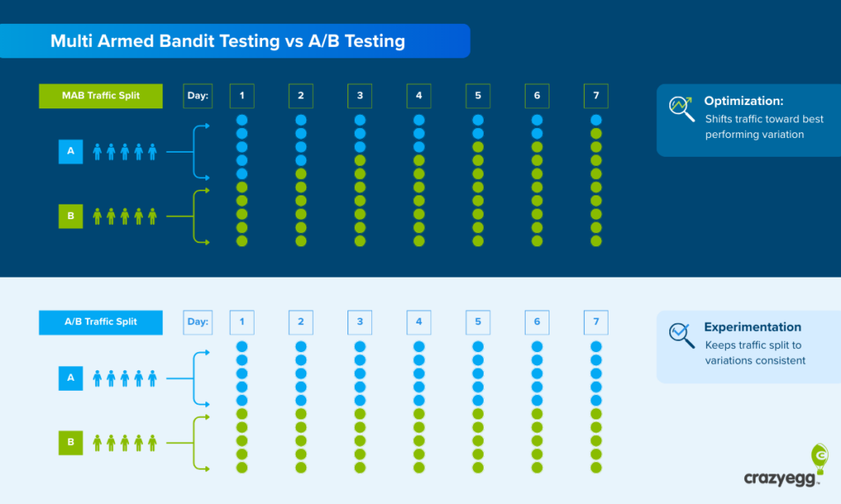Click the green people icons beside A/B variation B
Image resolution: width=841 pixels, height=504 pixels.
(125, 443)
